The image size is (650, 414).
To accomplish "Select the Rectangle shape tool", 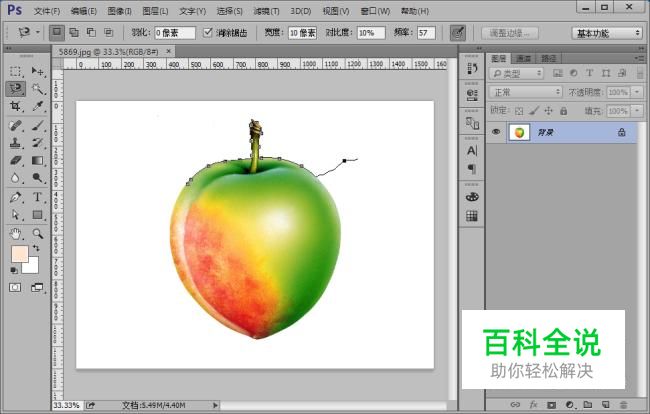I will pyautogui.click(x=38, y=215).
